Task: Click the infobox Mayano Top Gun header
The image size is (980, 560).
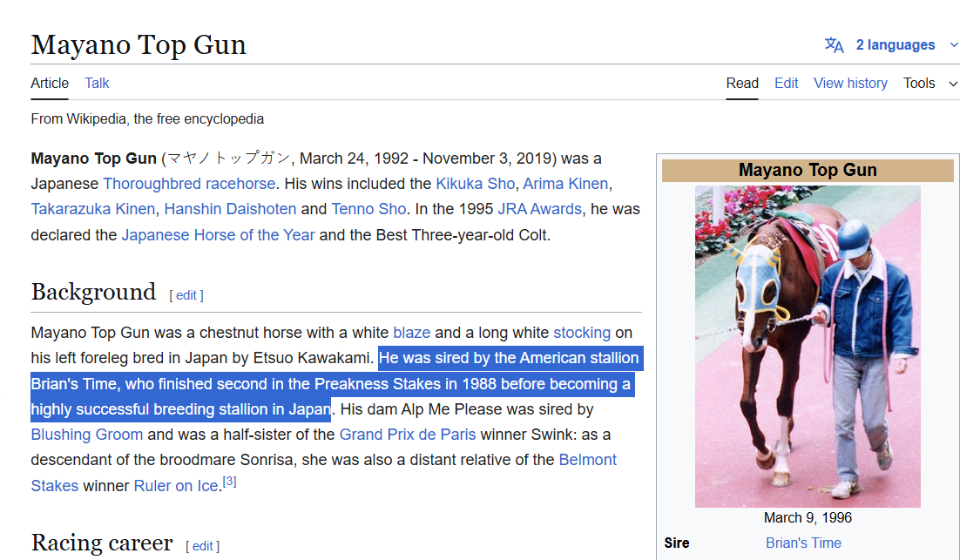Action: coord(808,170)
